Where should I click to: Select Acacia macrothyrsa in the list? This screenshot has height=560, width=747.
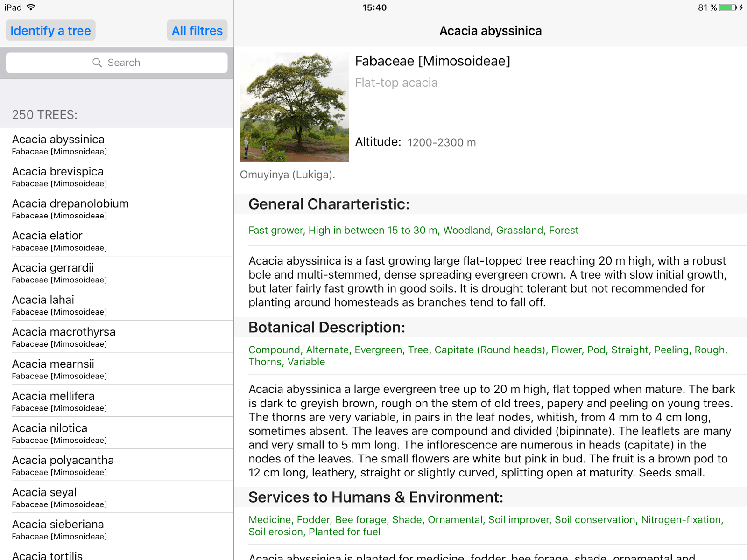[x=117, y=337]
